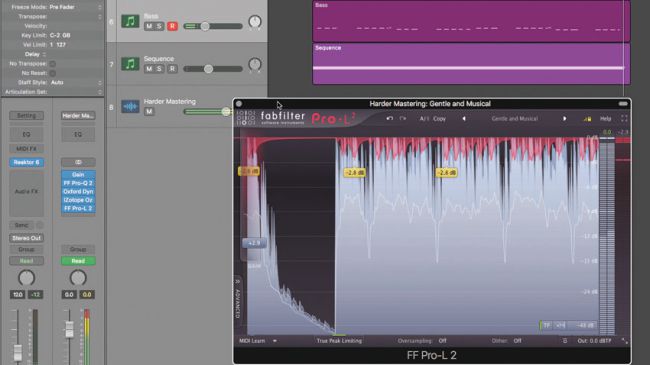Open the Oversampling Off menu
The height and width of the screenshot is (365, 650).
[x=442, y=341]
